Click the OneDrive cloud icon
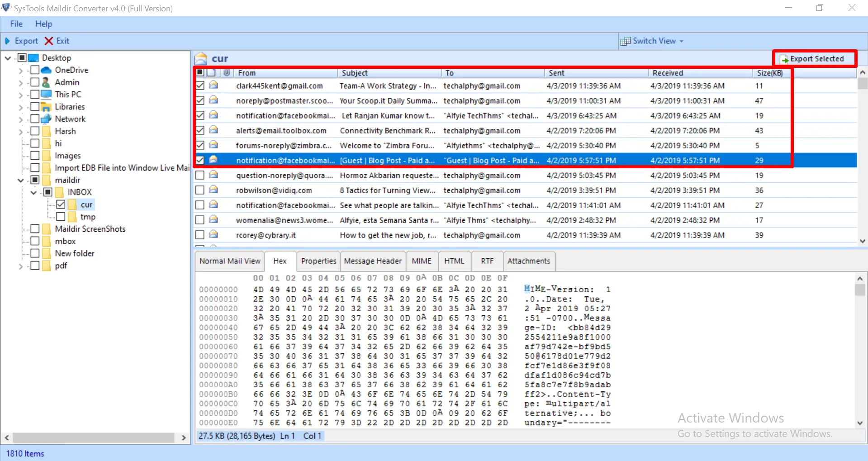 pos(46,70)
